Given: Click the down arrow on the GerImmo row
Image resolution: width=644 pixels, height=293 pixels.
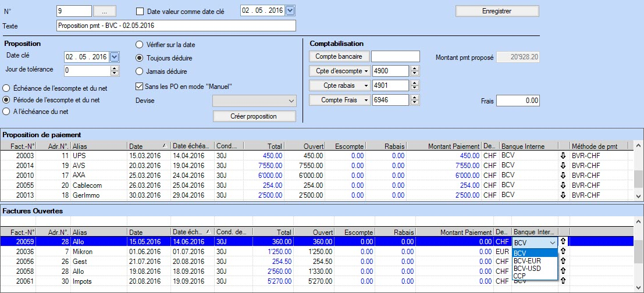Looking at the screenshot, I should (x=563, y=195).
